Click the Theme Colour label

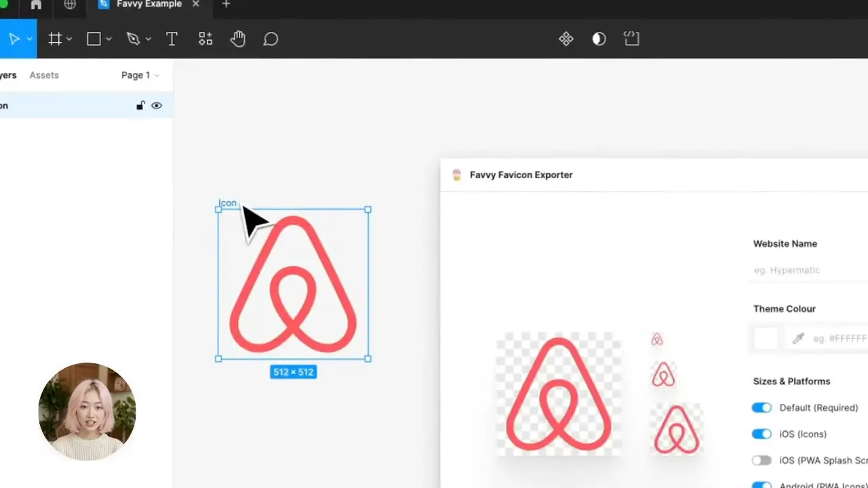tap(785, 308)
